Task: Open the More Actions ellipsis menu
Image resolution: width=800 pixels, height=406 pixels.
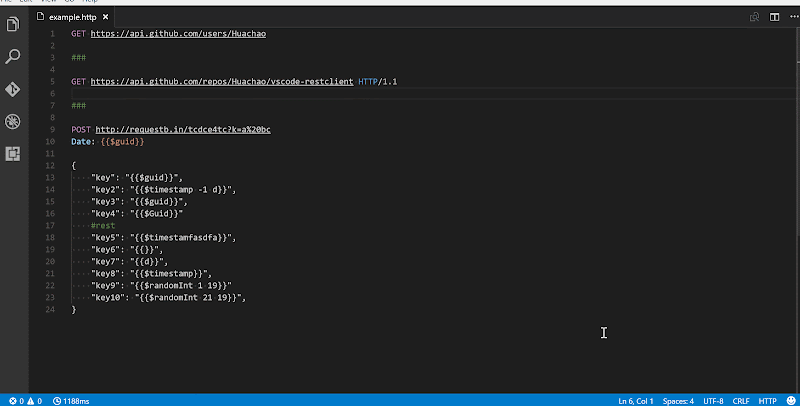Action: [794, 17]
